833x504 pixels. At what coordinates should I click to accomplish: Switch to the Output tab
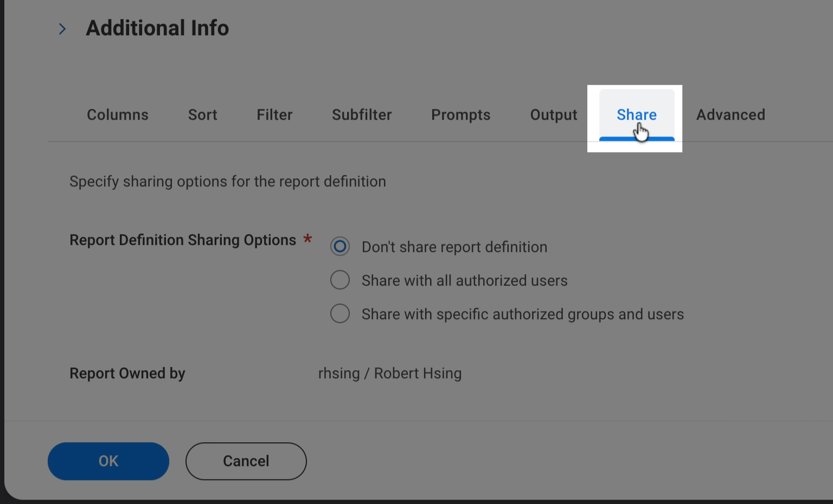[x=554, y=115]
